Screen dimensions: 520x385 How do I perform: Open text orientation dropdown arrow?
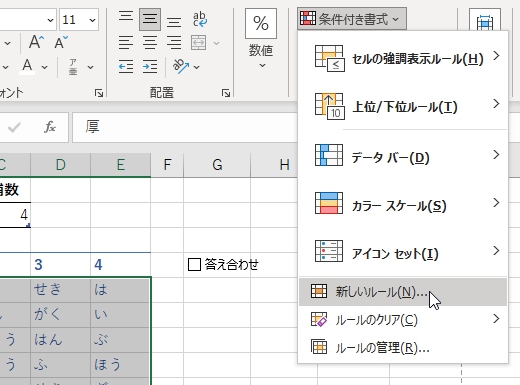click(197, 67)
